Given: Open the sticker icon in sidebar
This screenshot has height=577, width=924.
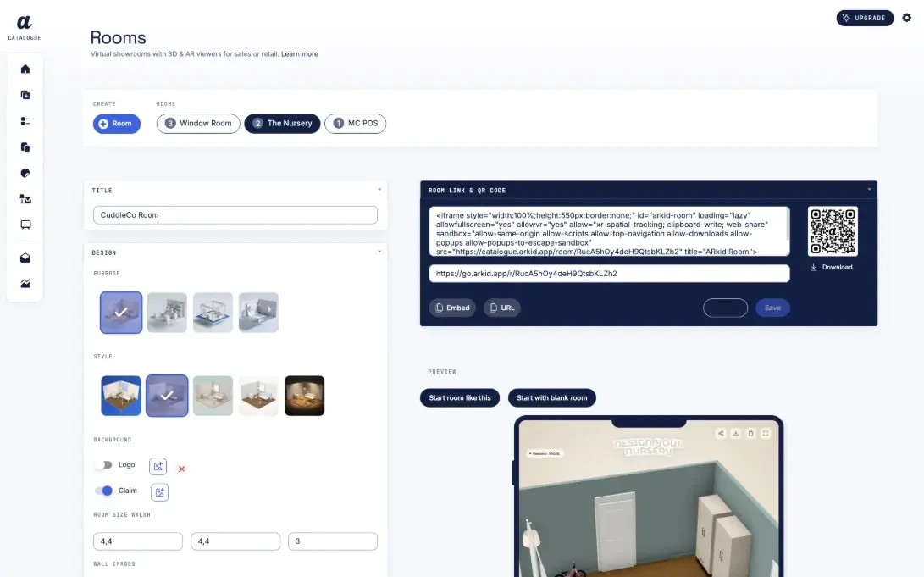Looking at the screenshot, I should pos(25,173).
